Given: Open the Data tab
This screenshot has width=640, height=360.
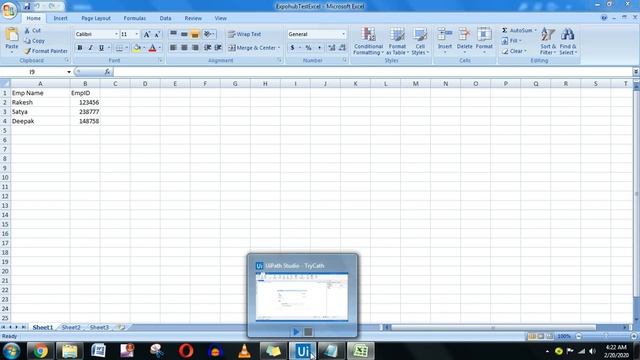Looking at the screenshot, I should coord(165,18).
